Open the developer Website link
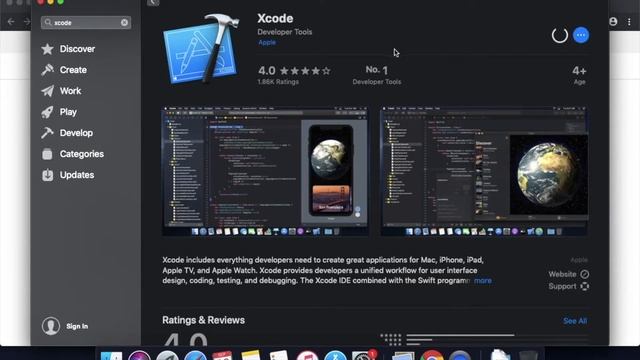The height and width of the screenshot is (360, 640). coord(568,274)
